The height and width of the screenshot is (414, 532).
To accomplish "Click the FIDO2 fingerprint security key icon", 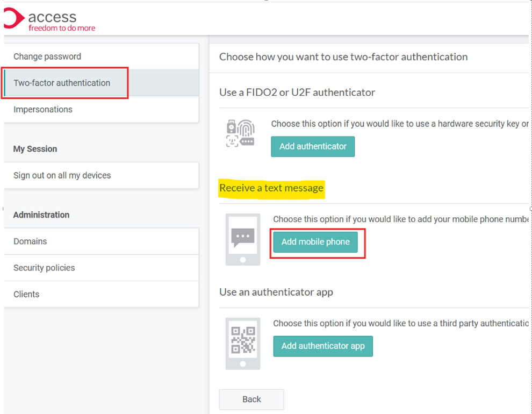I will point(240,133).
